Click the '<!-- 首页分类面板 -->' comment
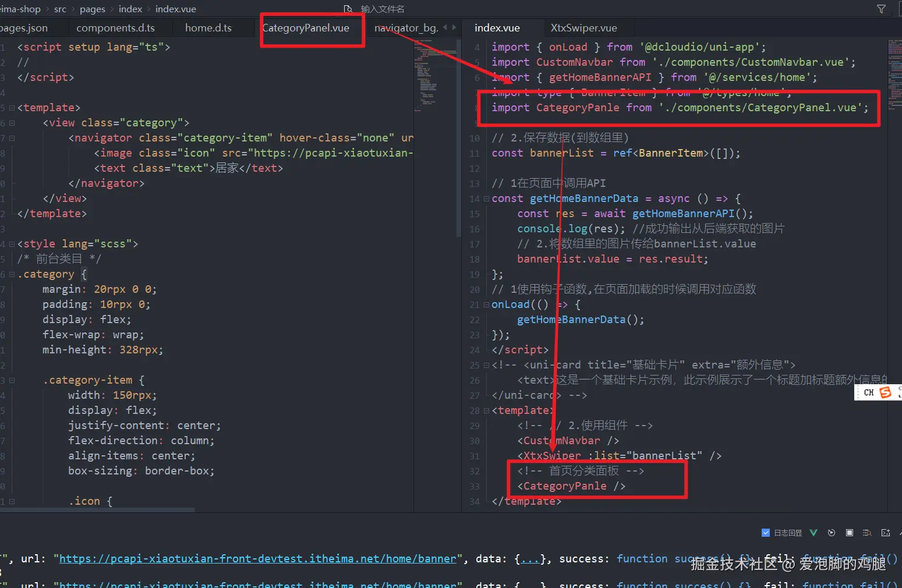Screen dimensions: 902x588 [x=581, y=471]
